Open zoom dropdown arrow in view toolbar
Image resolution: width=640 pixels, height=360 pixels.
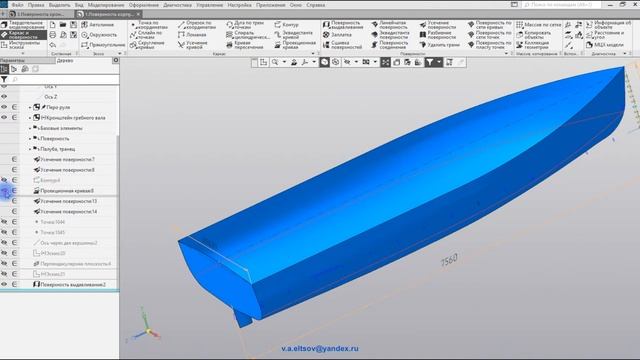pyautogui.click(x=284, y=62)
